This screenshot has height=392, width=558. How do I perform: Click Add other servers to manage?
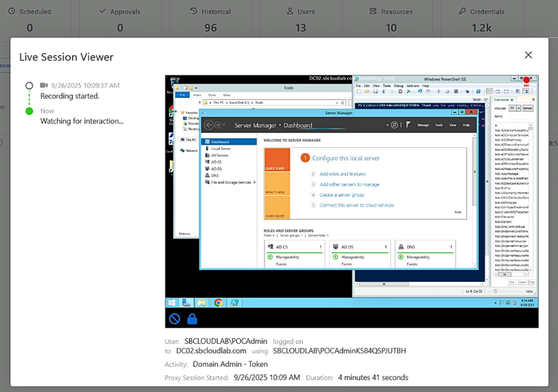pos(349,184)
